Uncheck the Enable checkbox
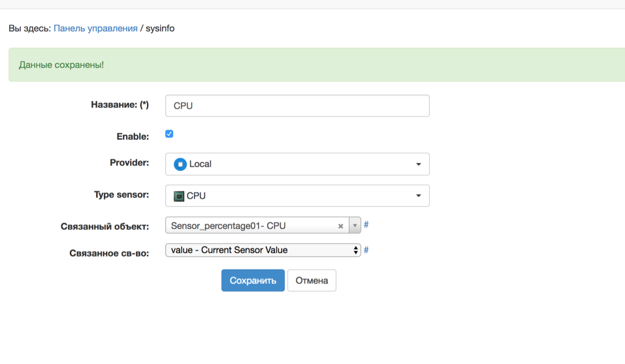Image resolution: width=625 pixels, height=364 pixels. pyautogui.click(x=169, y=134)
